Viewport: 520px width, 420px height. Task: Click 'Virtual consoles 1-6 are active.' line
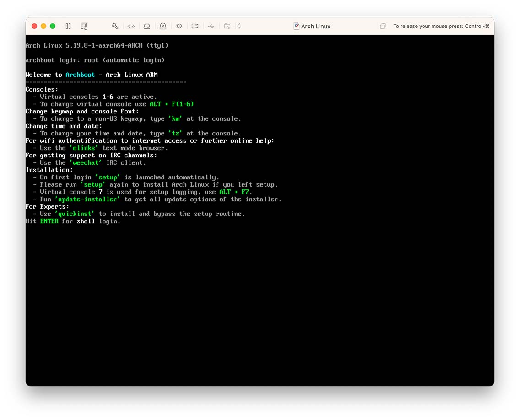click(98, 97)
